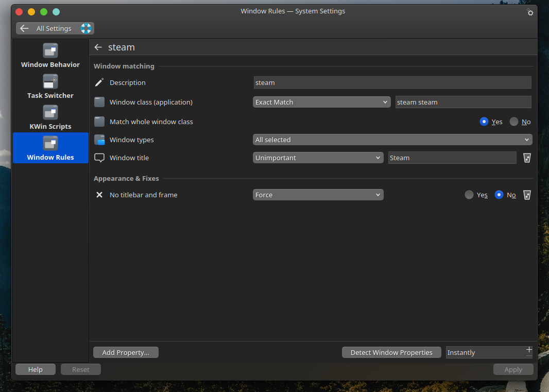Click the teal window button in title bar
Image resolution: width=549 pixels, height=392 pixels.
(x=56, y=12)
